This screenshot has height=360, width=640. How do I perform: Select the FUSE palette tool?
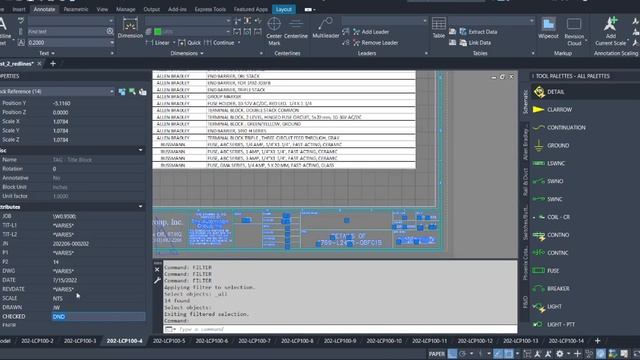click(x=546, y=271)
